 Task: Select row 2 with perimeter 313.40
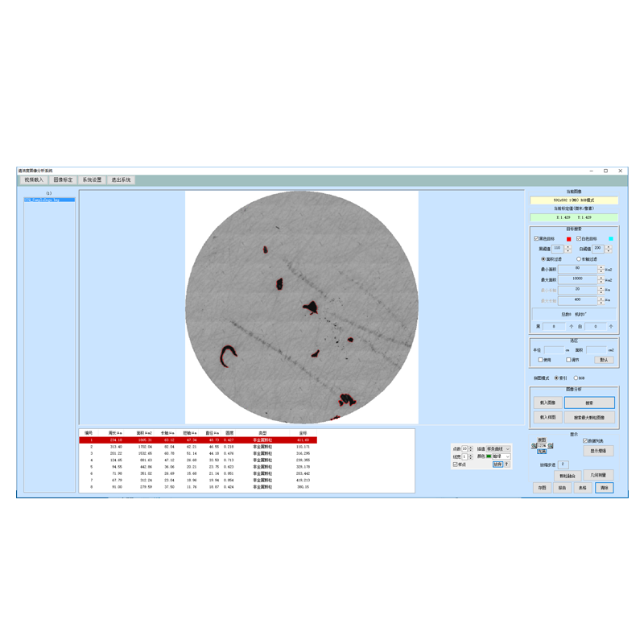click(x=198, y=447)
